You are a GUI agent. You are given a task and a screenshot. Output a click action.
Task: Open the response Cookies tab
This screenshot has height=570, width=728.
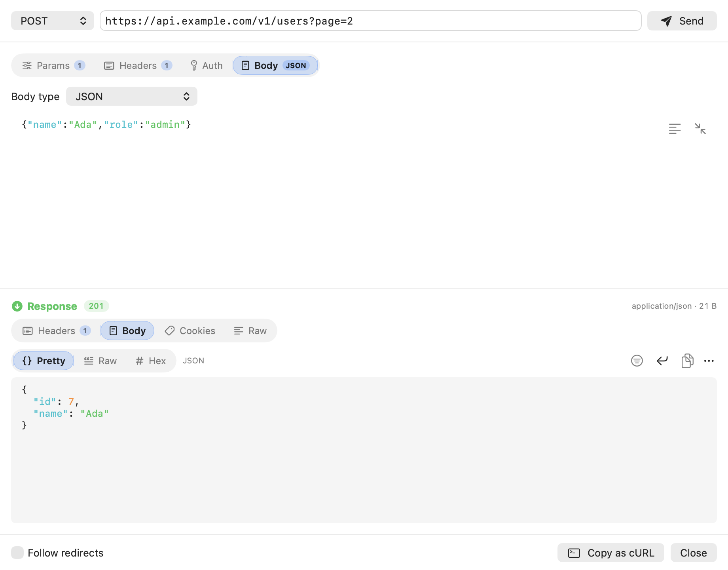click(x=190, y=331)
